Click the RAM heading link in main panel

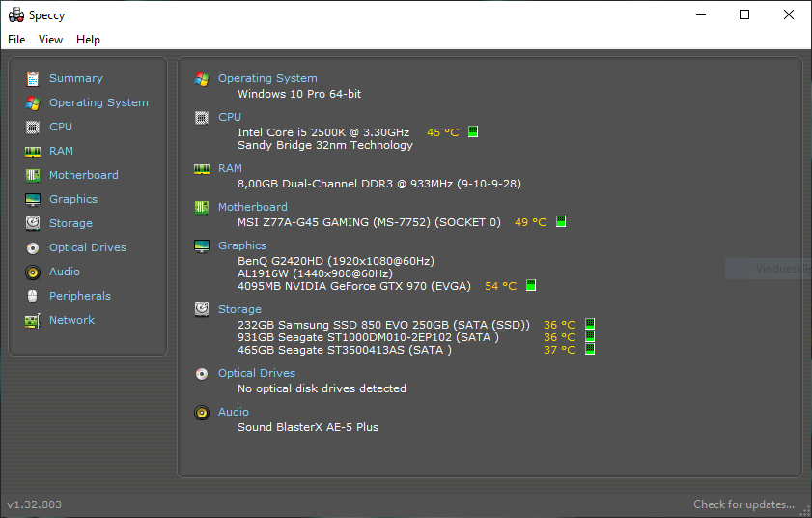point(230,168)
